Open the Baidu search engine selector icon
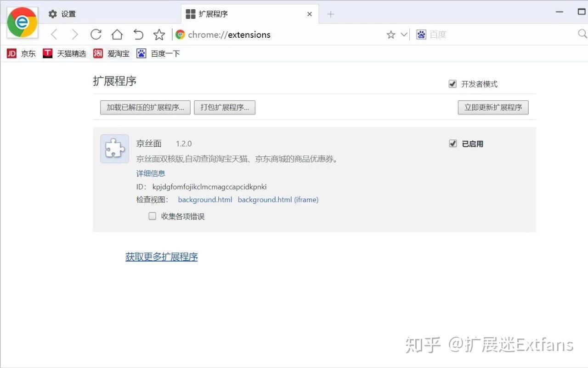 click(x=421, y=34)
